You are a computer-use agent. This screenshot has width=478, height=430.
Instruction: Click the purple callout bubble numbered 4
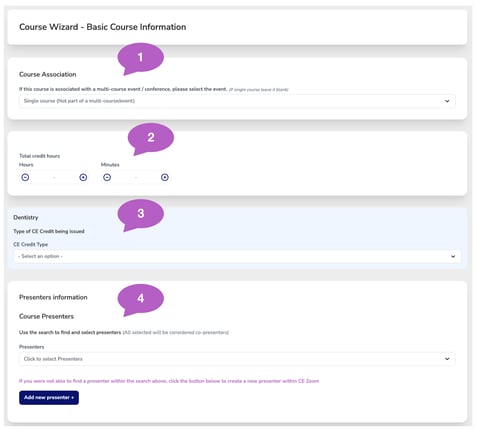(140, 299)
